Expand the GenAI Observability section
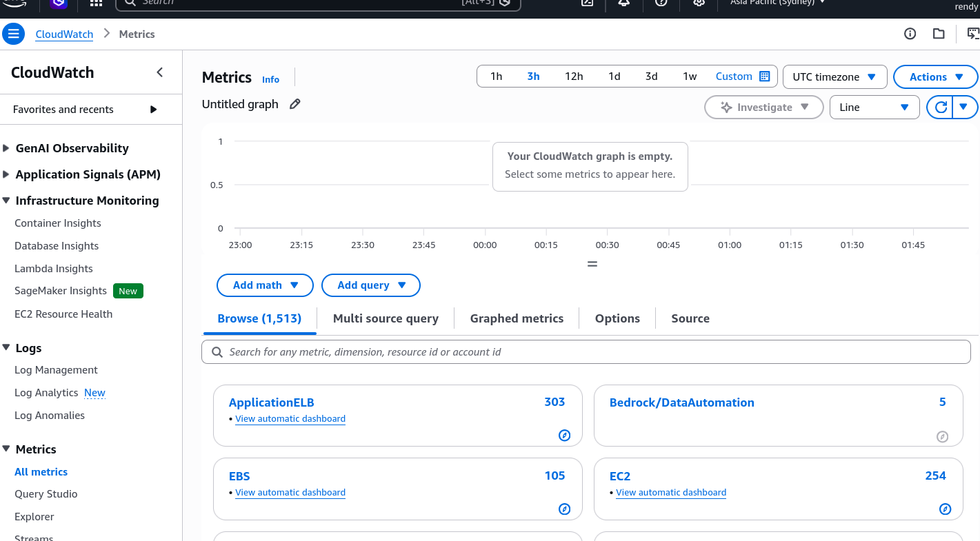Image resolution: width=980 pixels, height=541 pixels. 6,148
